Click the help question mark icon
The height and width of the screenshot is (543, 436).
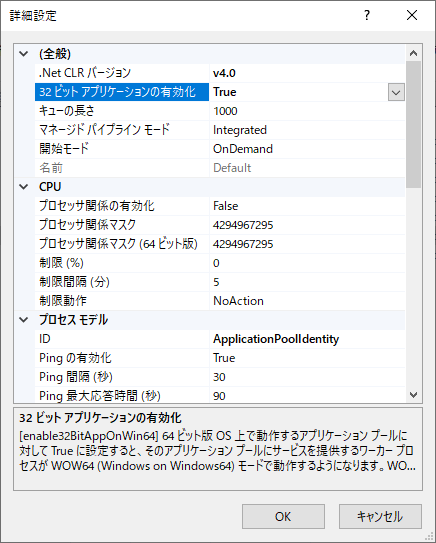tap(367, 16)
